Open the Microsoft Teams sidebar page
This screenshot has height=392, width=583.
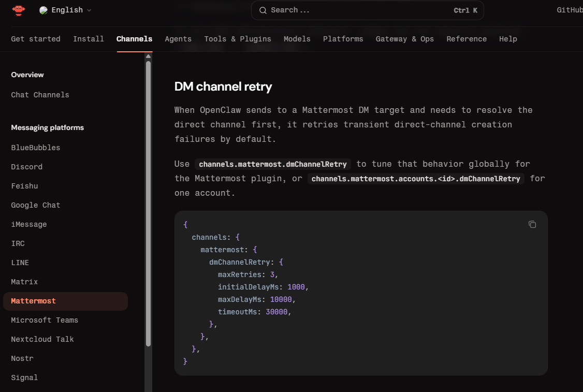pos(45,320)
